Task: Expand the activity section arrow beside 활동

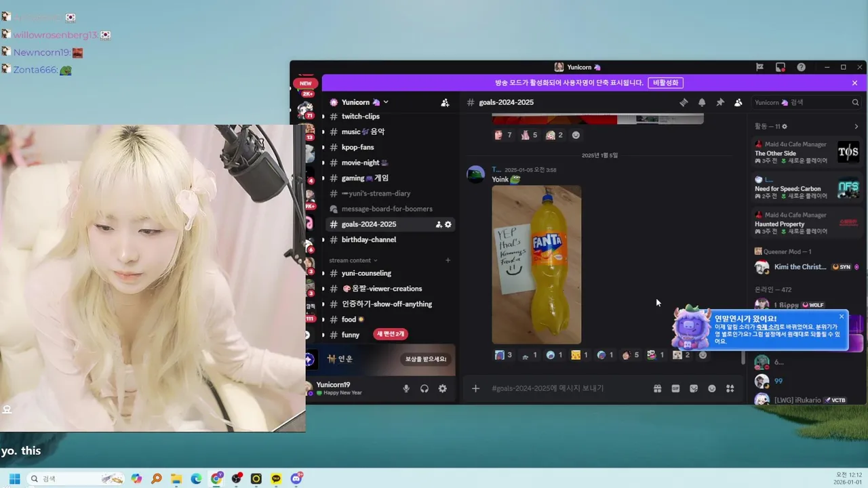Action: pyautogui.click(x=856, y=126)
